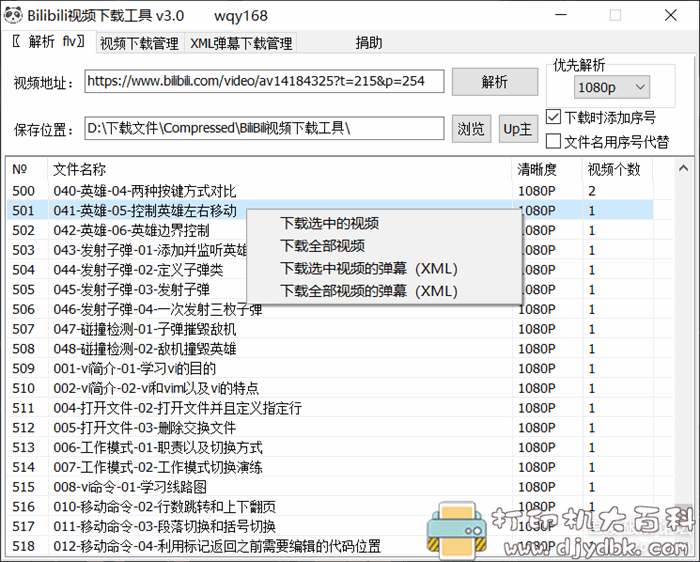
Task: Close the Bilibili download tool window
Action: click(671, 15)
